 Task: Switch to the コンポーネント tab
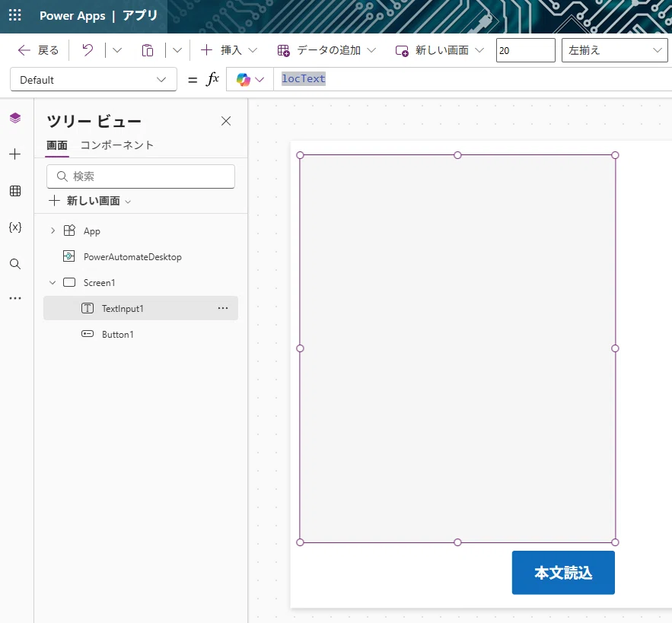coord(117,145)
